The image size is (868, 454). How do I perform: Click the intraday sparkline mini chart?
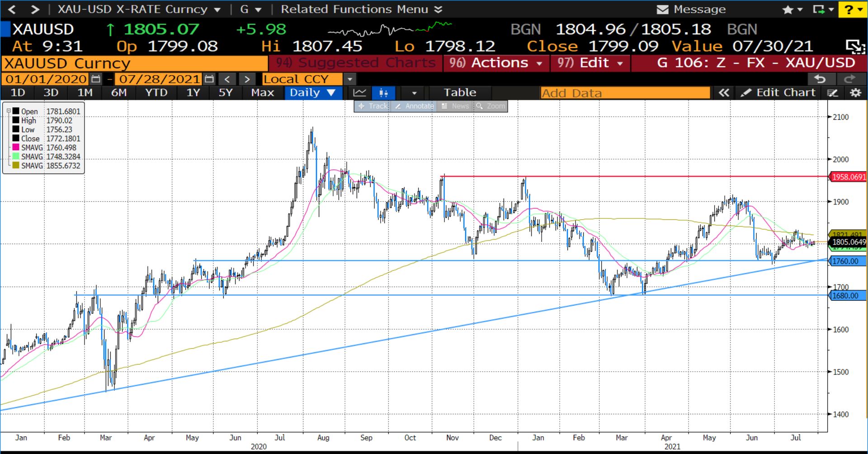tap(389, 29)
